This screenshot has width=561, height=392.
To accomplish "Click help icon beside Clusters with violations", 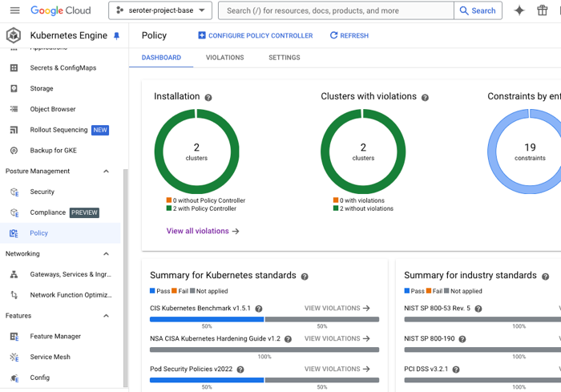I will [x=425, y=98].
